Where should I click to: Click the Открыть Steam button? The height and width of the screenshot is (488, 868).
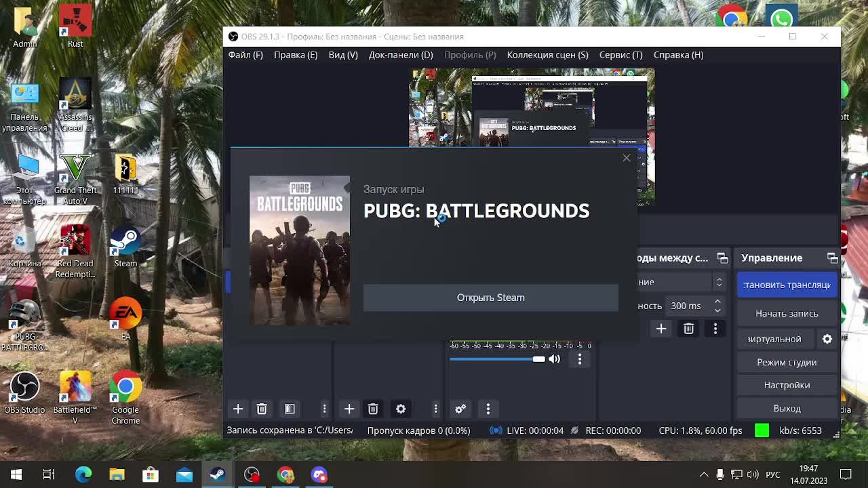coord(490,298)
